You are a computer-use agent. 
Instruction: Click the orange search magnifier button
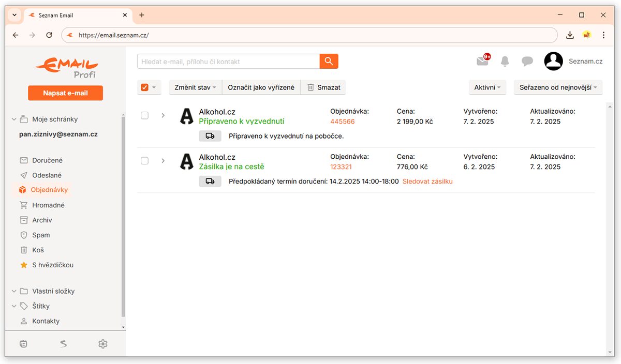coord(329,61)
